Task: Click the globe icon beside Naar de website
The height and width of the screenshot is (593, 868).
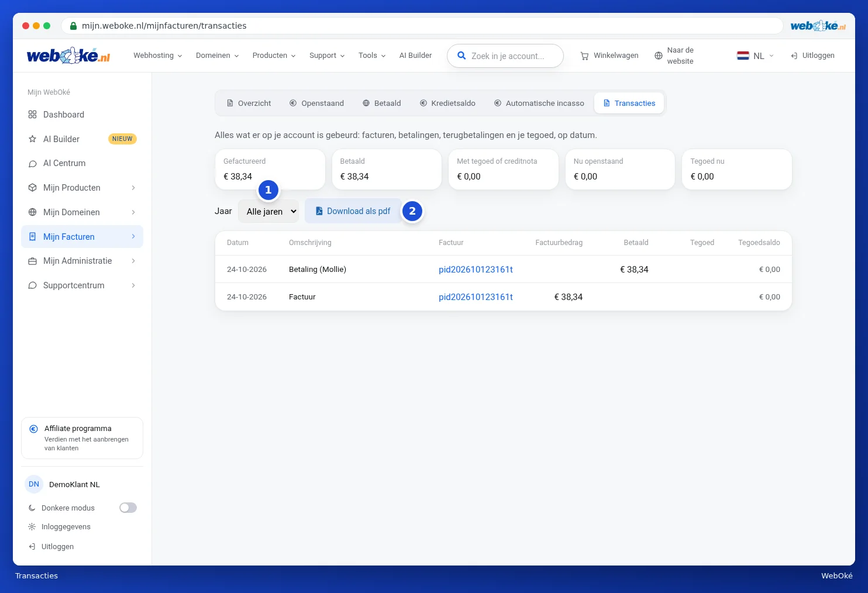Action: coord(659,56)
